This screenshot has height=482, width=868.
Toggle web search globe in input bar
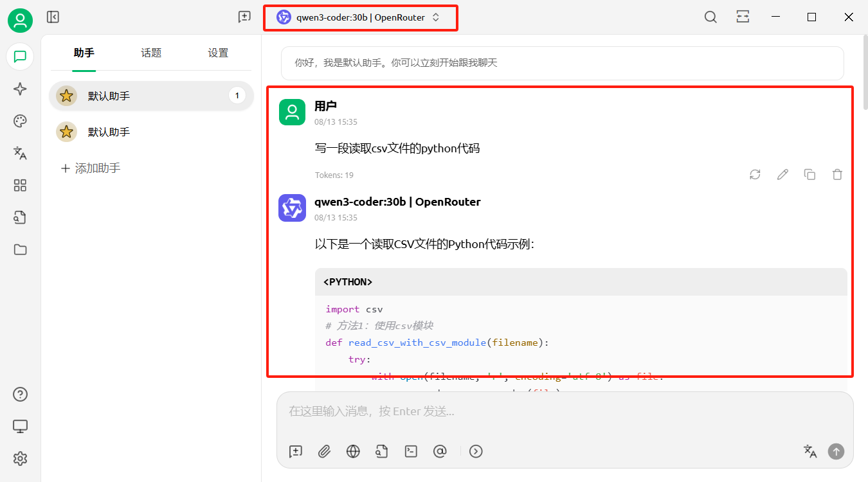point(353,451)
